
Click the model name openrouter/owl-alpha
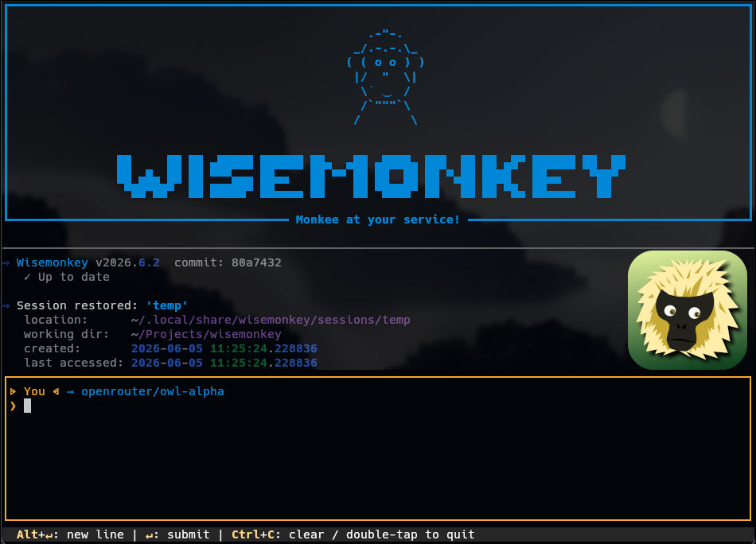tap(152, 391)
